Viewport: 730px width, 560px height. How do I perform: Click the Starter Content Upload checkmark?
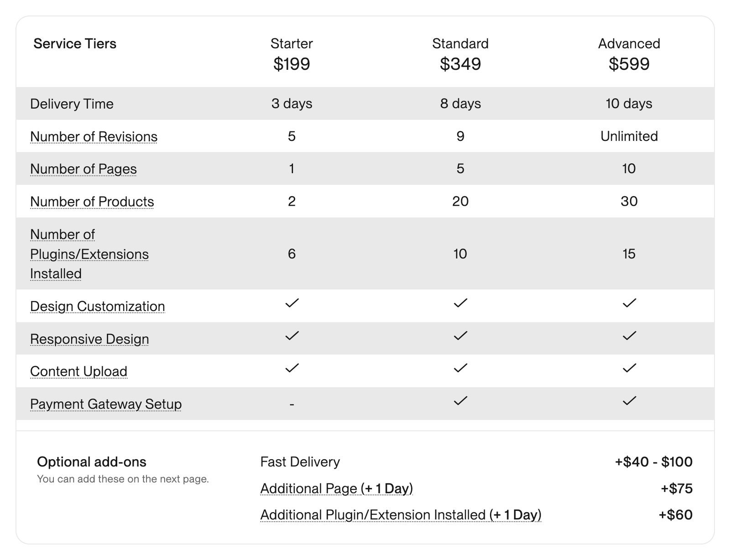point(292,368)
